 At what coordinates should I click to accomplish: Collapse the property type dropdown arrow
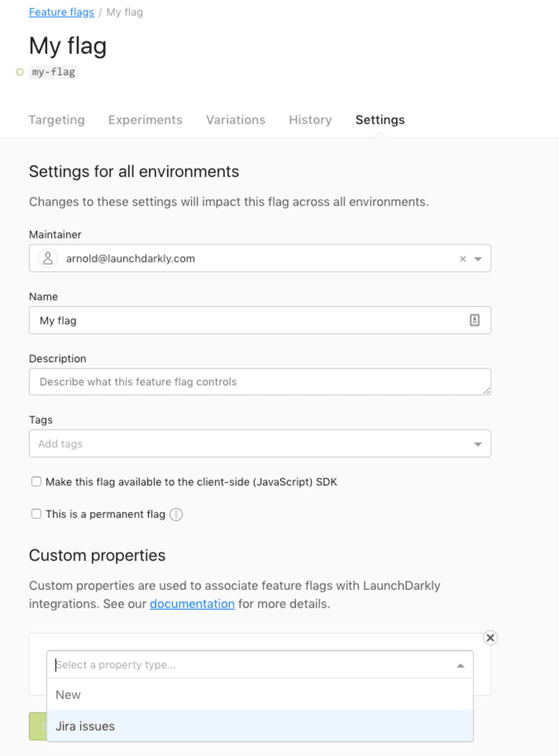(460, 665)
